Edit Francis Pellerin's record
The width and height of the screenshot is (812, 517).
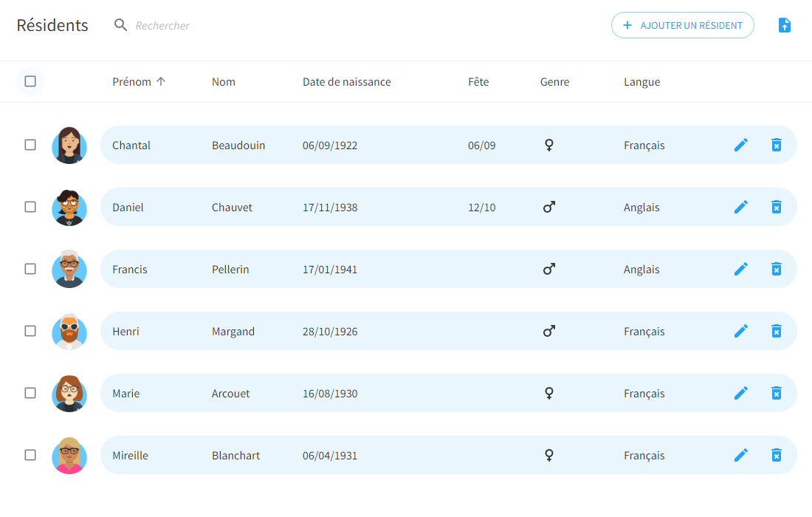click(741, 269)
